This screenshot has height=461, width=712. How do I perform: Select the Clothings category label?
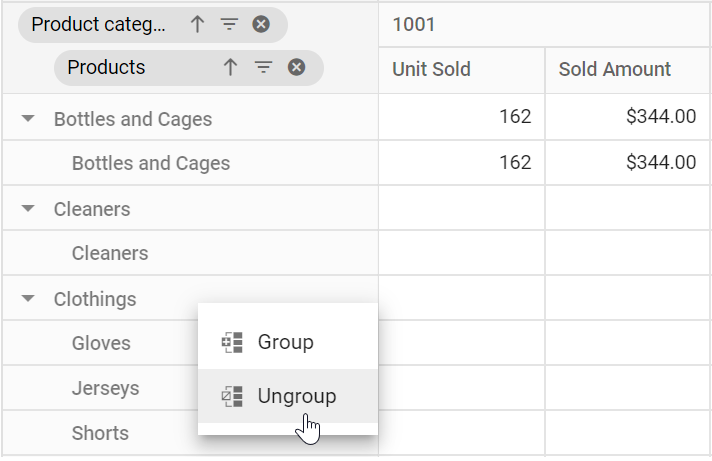pyautogui.click(x=95, y=299)
